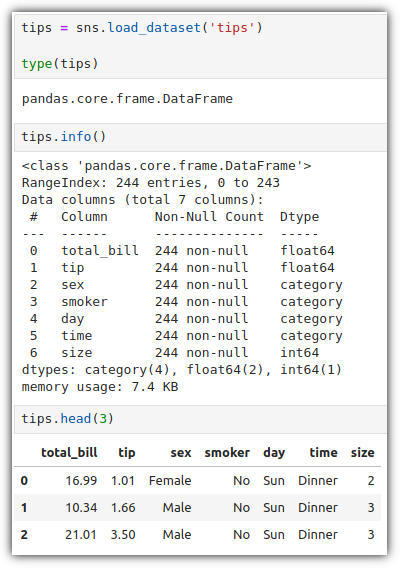Click the load_dataset code line

(x=142, y=28)
